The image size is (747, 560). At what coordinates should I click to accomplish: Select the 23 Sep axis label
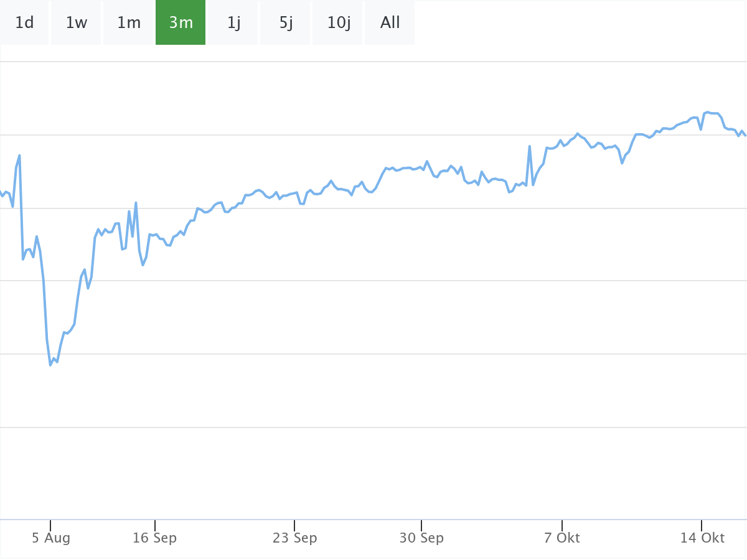click(294, 538)
